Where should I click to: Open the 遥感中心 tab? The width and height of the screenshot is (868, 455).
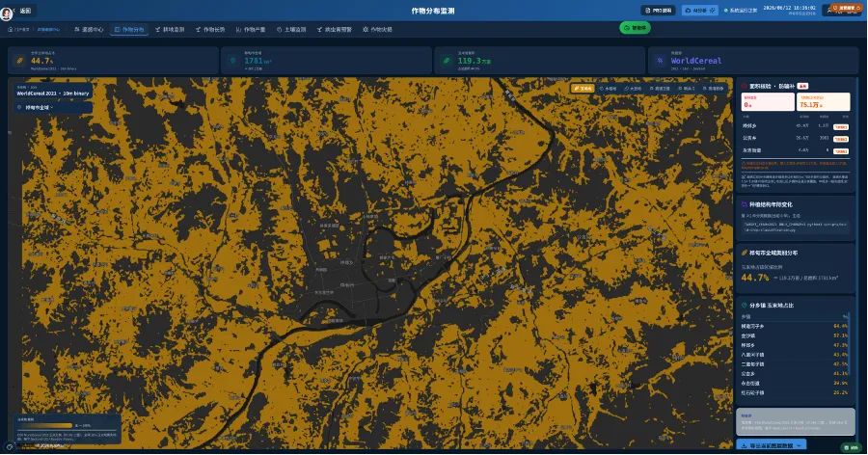(x=89, y=29)
